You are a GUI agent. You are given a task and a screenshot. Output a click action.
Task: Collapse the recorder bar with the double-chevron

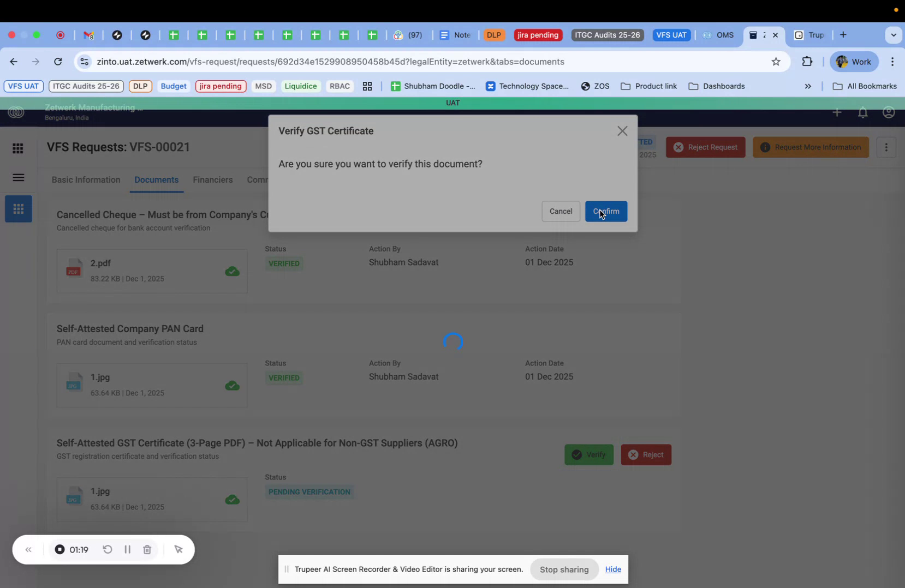click(28, 549)
